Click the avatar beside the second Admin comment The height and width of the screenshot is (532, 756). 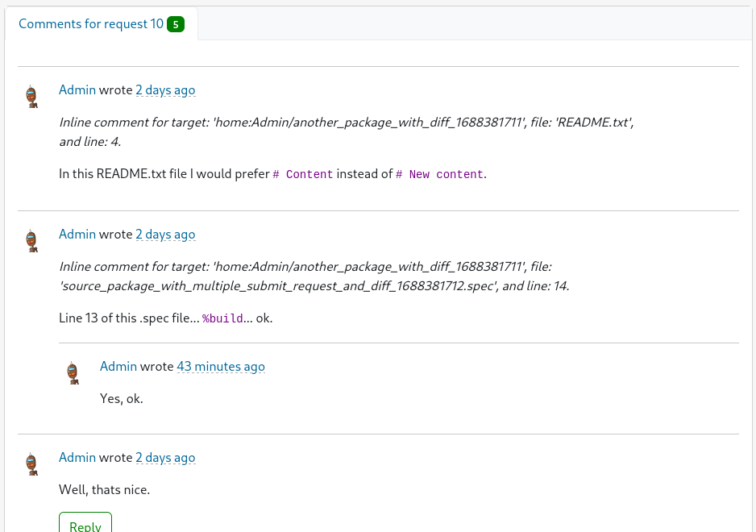click(32, 240)
